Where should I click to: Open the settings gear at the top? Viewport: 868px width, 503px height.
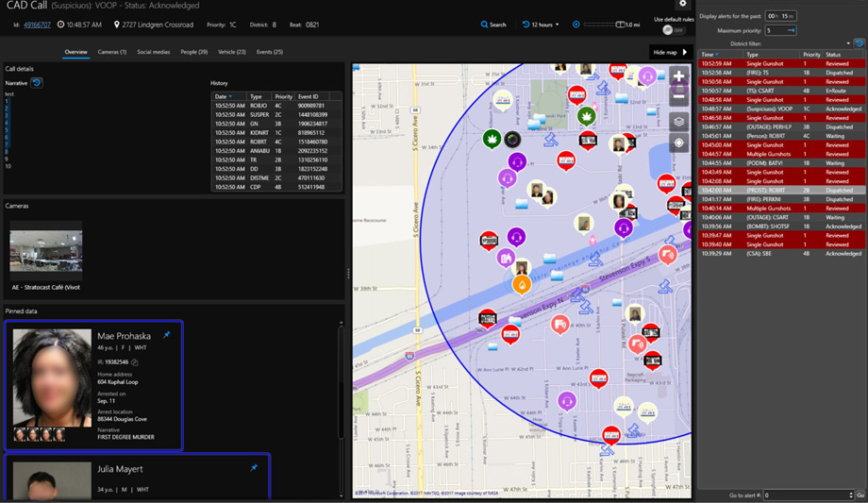(682, 4)
